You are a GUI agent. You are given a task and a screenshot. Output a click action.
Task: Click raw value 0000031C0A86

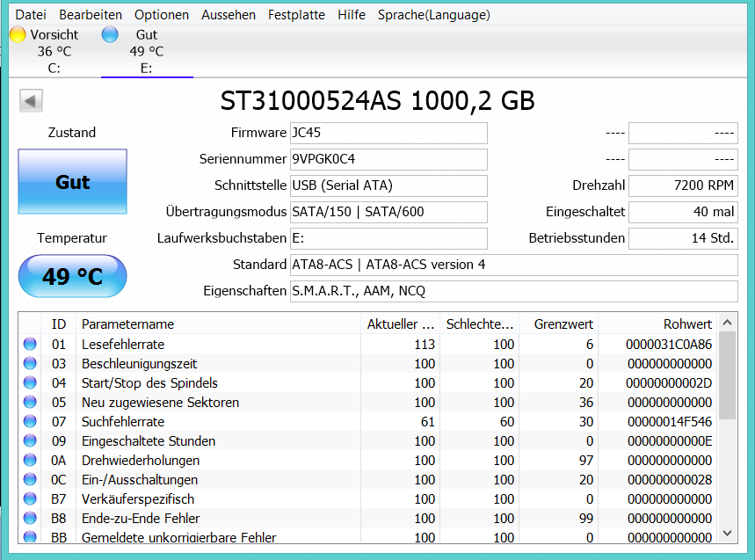pos(669,345)
